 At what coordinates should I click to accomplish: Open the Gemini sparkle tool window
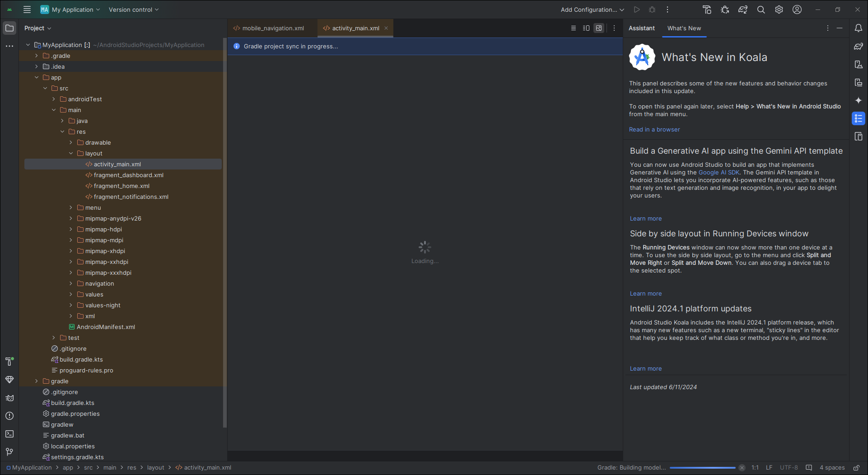(859, 100)
